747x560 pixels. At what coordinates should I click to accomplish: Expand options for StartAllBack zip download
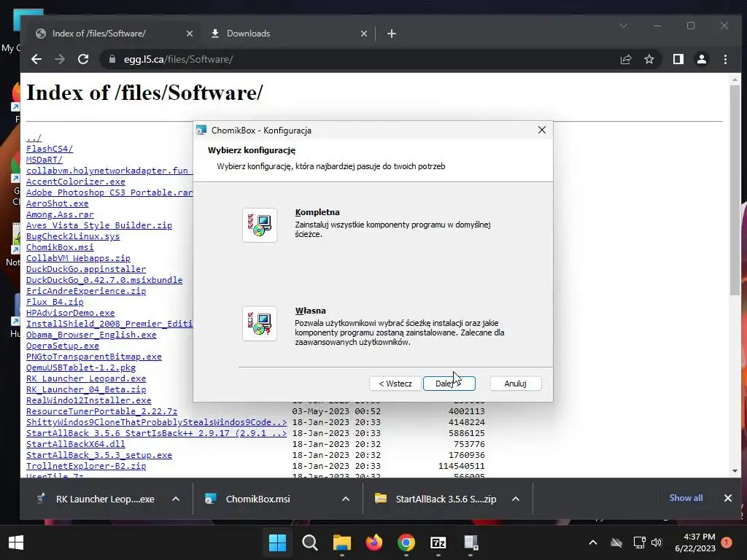[x=516, y=499]
